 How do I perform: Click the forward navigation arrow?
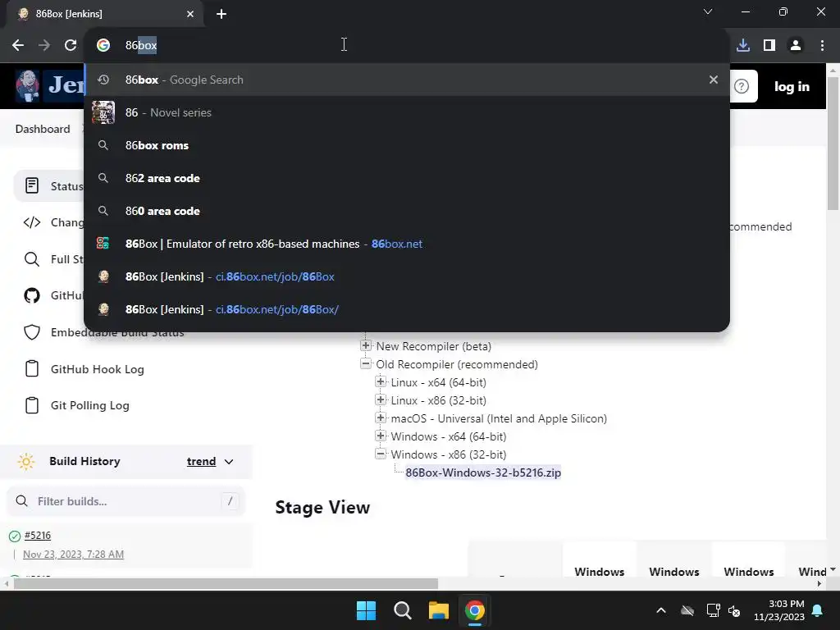click(x=44, y=46)
